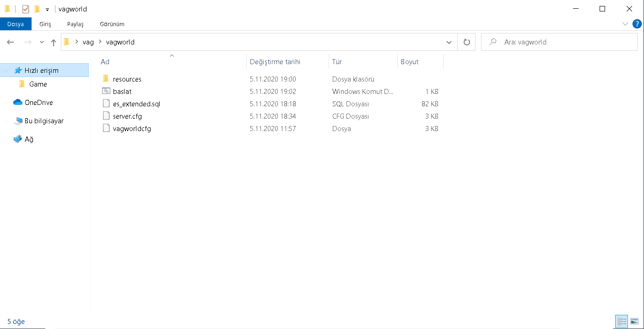Click the 5.11.2020 11:57 date cell
Screen dimensions: 644x329
[273, 129]
